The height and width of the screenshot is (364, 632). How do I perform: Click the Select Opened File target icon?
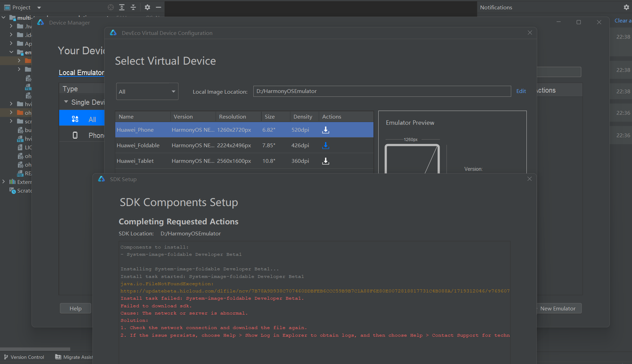(111, 7)
